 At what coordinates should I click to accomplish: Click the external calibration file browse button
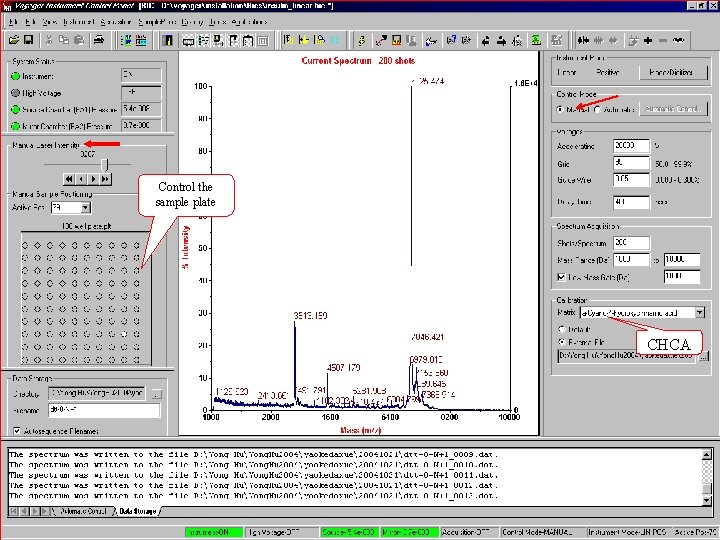pyautogui.click(x=704, y=356)
